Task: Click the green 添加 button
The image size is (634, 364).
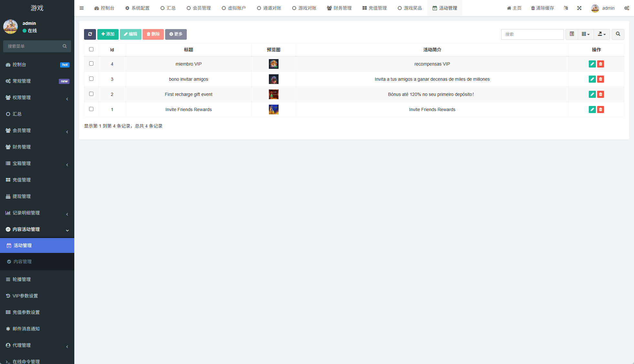Action: (x=108, y=34)
